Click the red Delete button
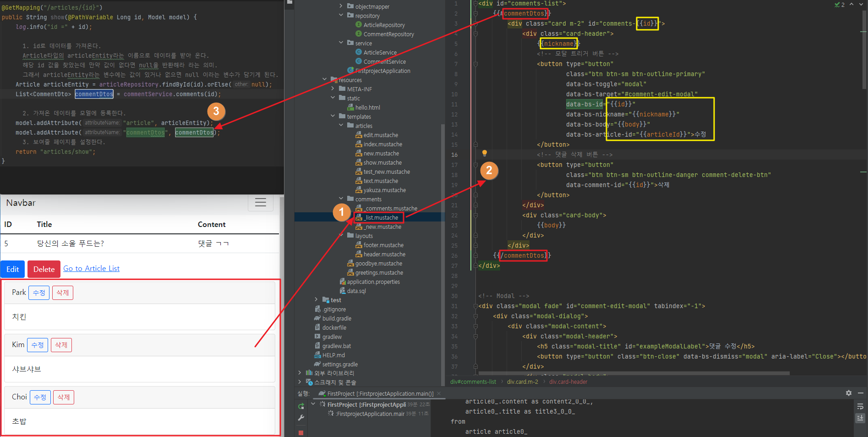Image resolution: width=868 pixels, height=437 pixels. tap(44, 269)
